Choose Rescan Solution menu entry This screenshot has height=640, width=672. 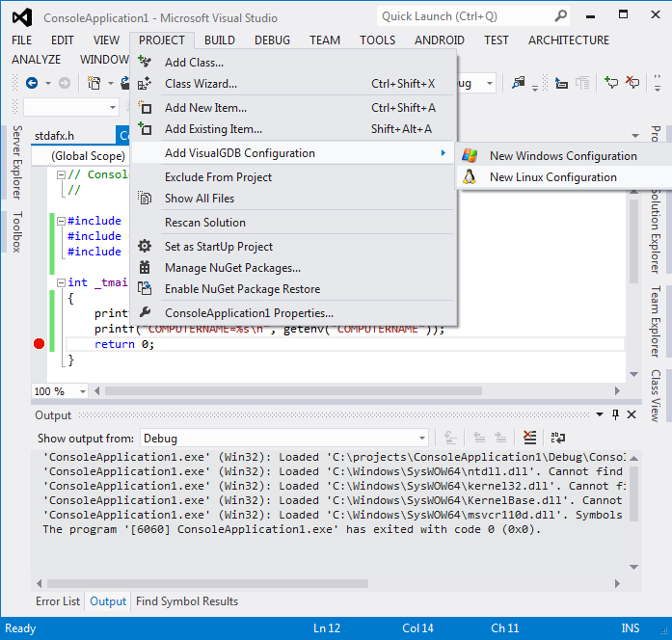pyautogui.click(x=293, y=223)
